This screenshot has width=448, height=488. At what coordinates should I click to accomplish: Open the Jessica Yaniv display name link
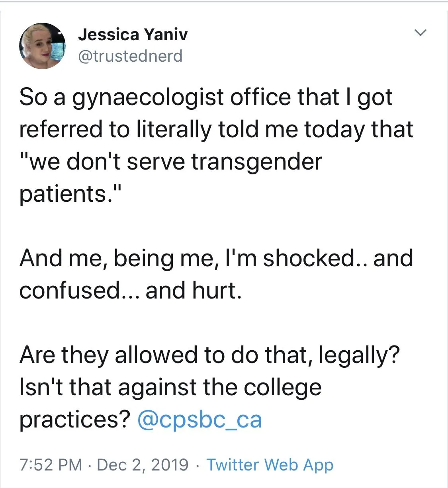pyautogui.click(x=133, y=35)
